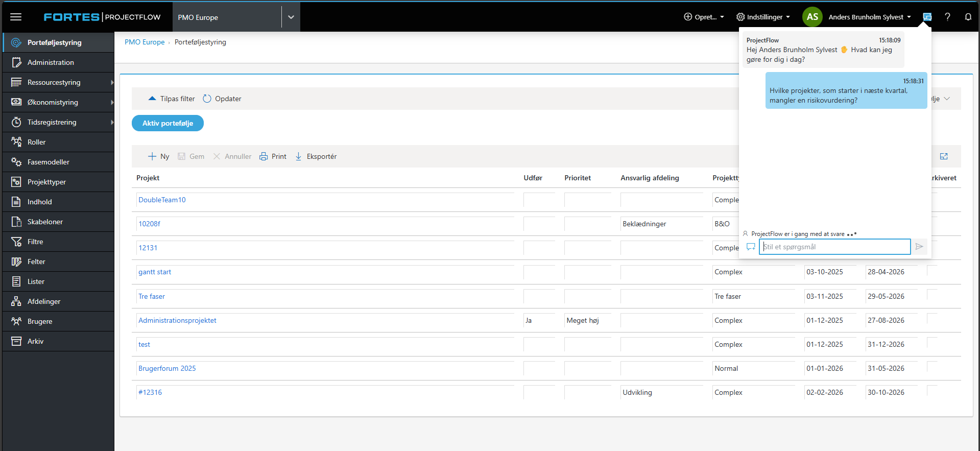The image size is (980, 451).
Task: Click the Administration sidebar icon
Action: point(16,62)
